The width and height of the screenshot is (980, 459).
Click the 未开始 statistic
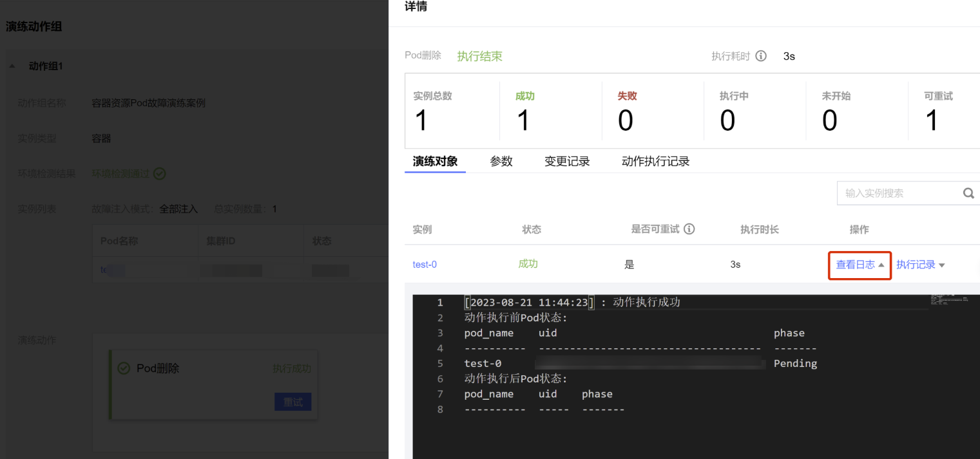pos(836,111)
